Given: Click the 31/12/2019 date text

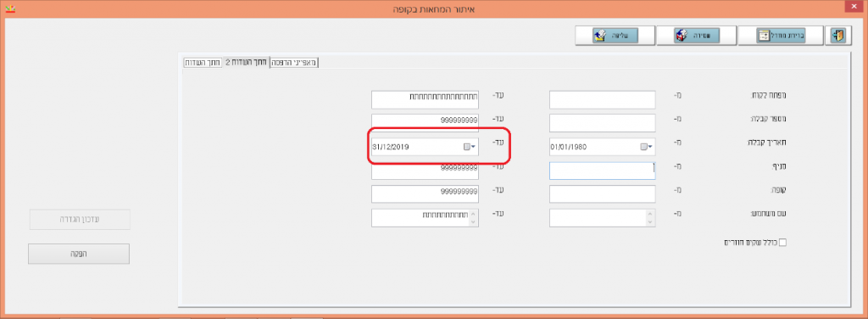Looking at the screenshot, I should pyautogui.click(x=392, y=148).
